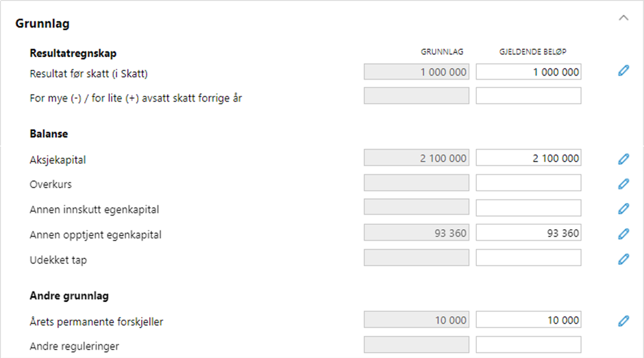Select Annen opptjent egenkapital value 93 360 editable field

tap(529, 232)
